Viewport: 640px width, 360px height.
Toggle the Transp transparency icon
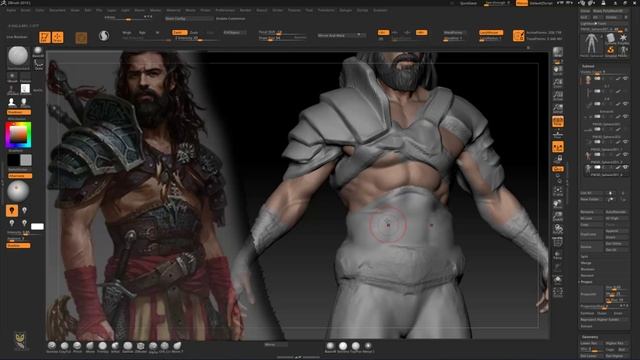[x=558, y=255]
